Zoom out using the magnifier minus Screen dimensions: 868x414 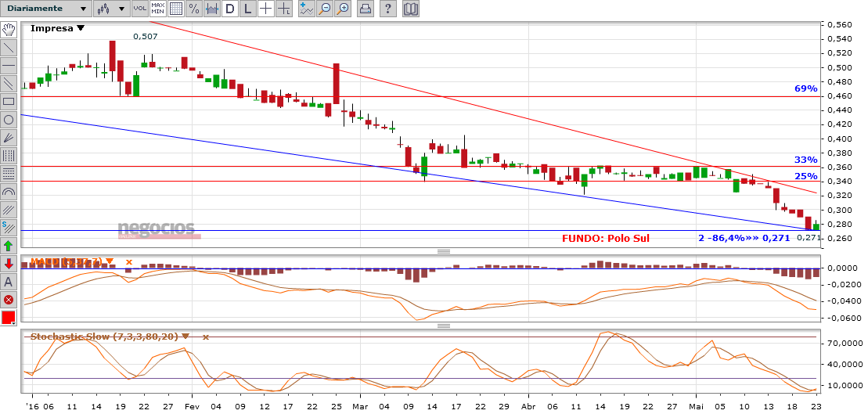tap(325, 9)
